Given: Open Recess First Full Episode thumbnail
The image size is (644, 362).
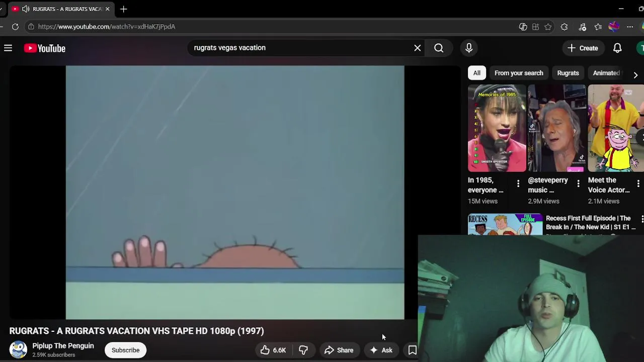Looking at the screenshot, I should [505, 224].
